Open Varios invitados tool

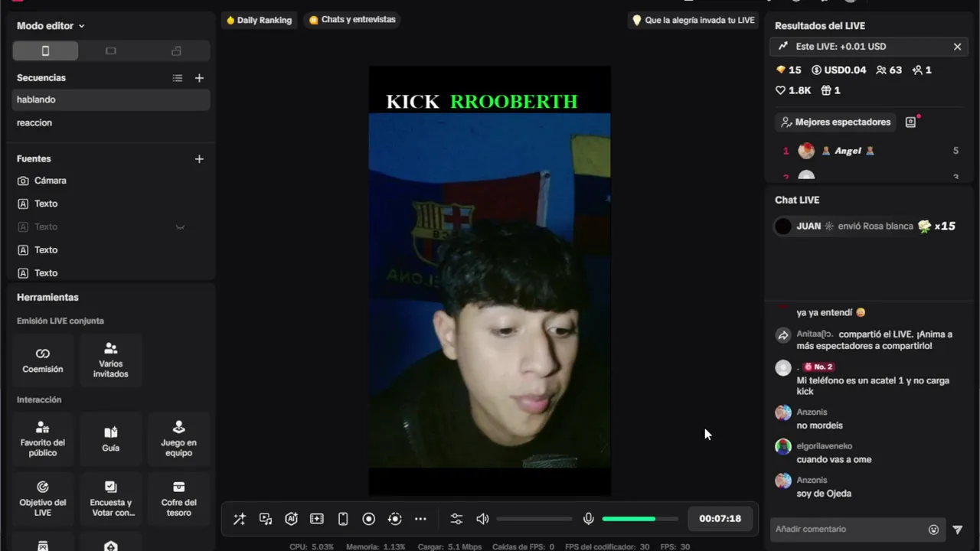[111, 360]
